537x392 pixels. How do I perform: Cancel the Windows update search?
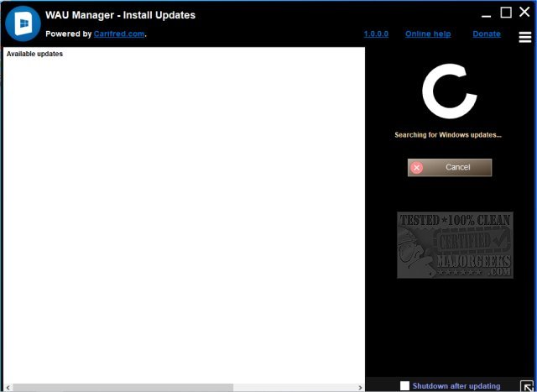point(450,168)
